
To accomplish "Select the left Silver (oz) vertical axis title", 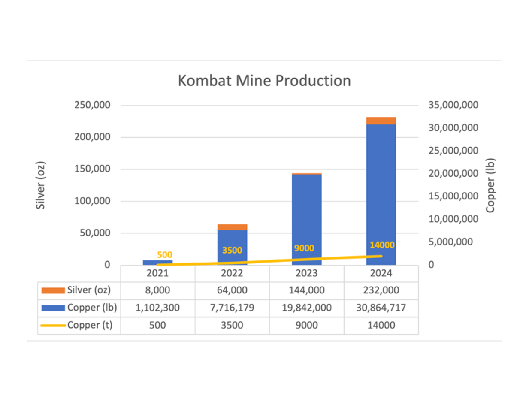I will (x=40, y=185).
